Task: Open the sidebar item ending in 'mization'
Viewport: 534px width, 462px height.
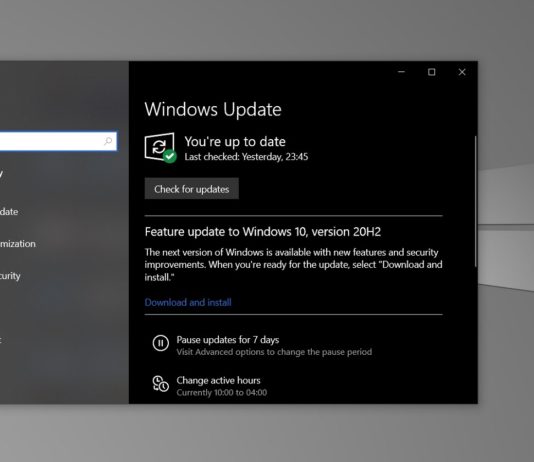Action: tap(18, 244)
